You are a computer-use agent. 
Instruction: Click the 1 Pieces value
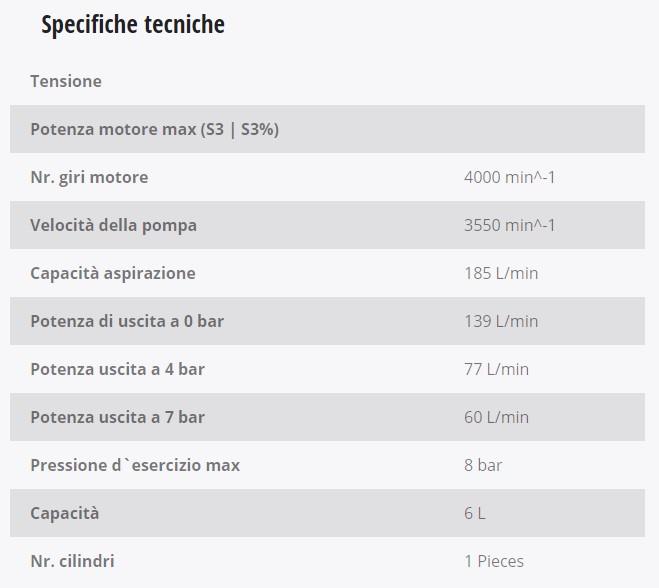click(x=494, y=561)
